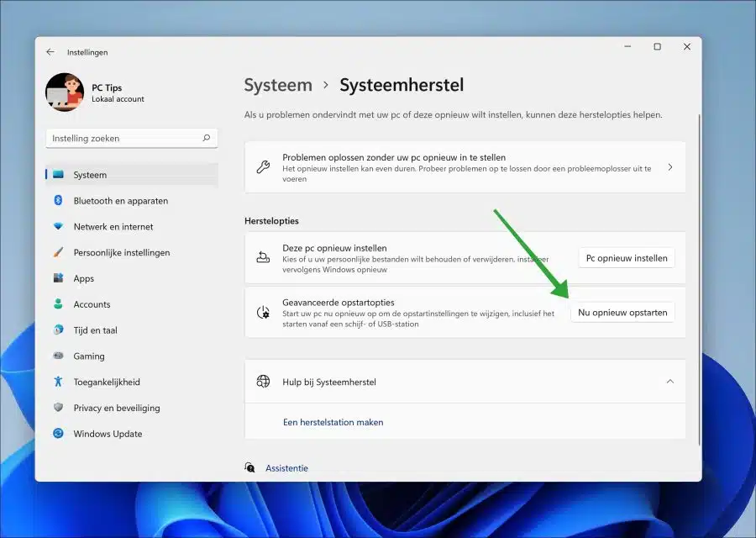Click the Apps icon in the sidebar
This screenshot has height=538, width=756.
[58, 278]
